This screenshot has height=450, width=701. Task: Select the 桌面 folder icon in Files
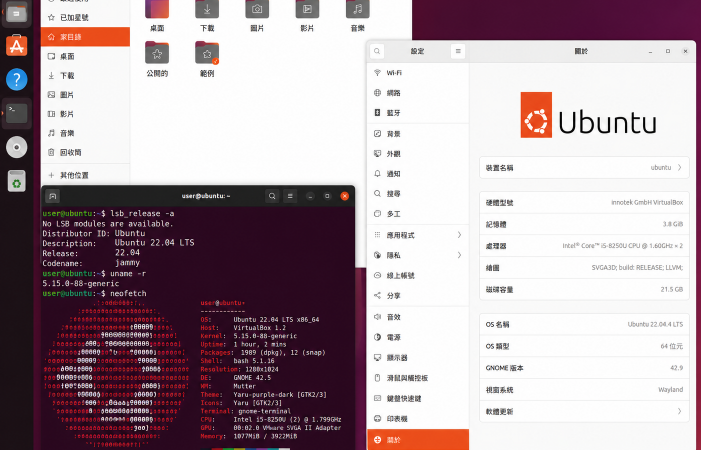[157, 10]
